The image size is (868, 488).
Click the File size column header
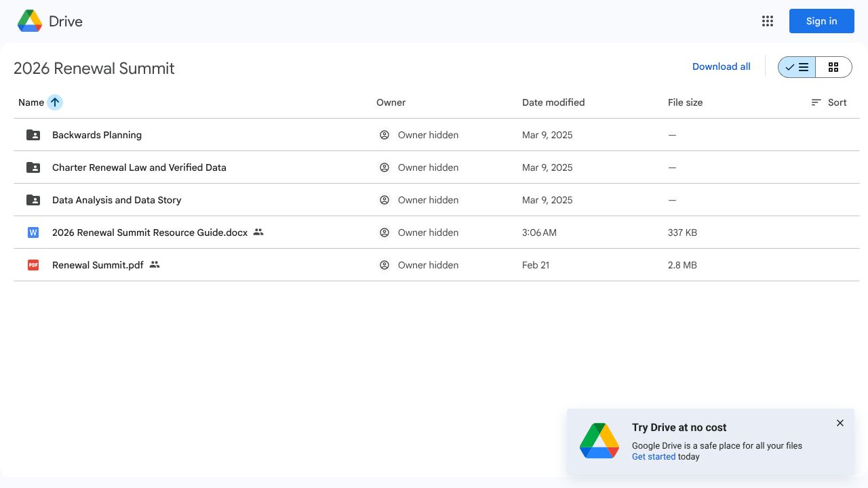click(685, 102)
